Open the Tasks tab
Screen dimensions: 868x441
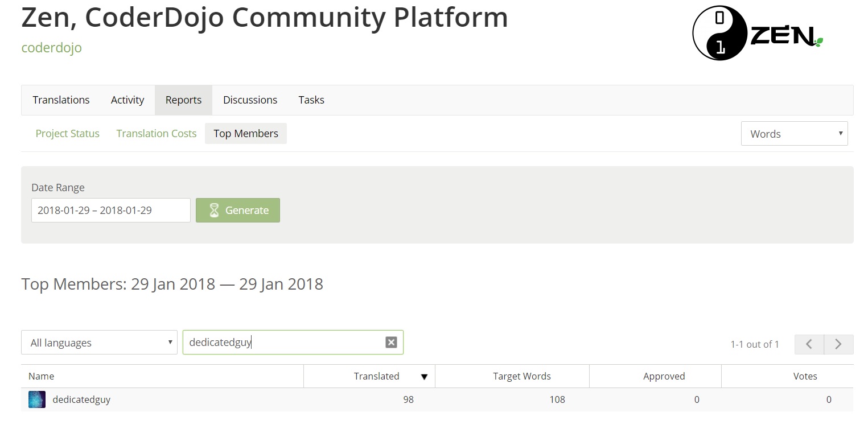(x=311, y=100)
